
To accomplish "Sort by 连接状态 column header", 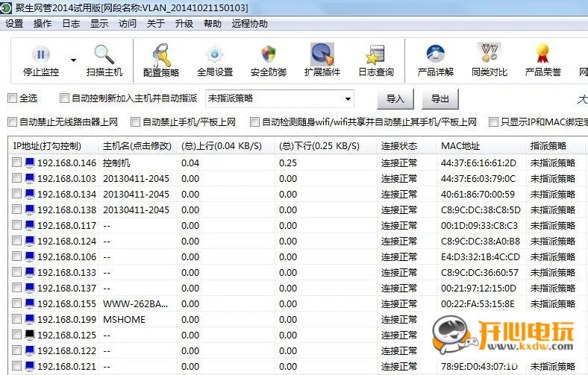I will coord(407,145).
